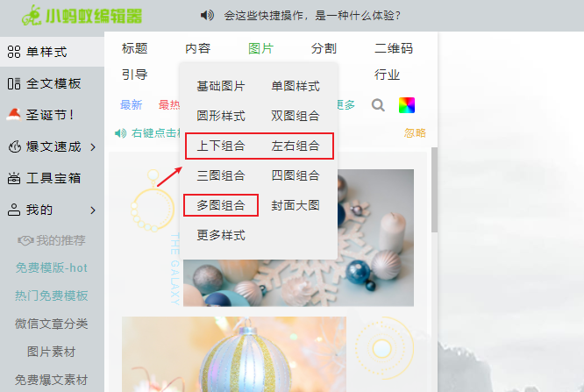Switch to the 标题 tab

(x=134, y=48)
